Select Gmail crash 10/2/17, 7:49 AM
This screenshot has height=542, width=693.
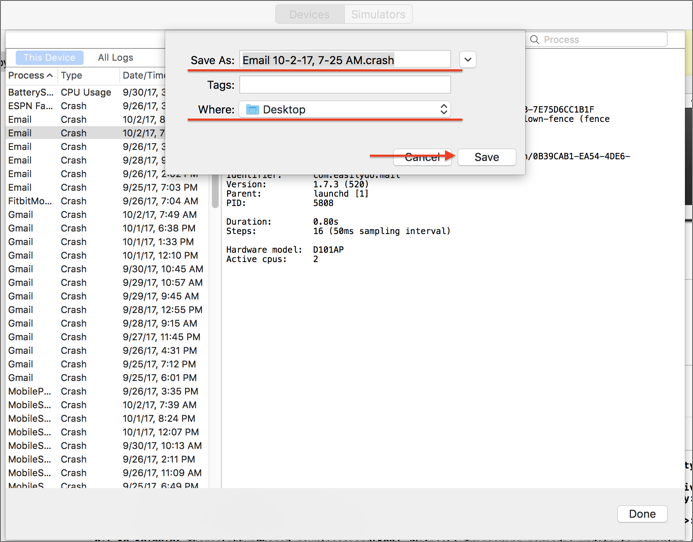[107, 215]
